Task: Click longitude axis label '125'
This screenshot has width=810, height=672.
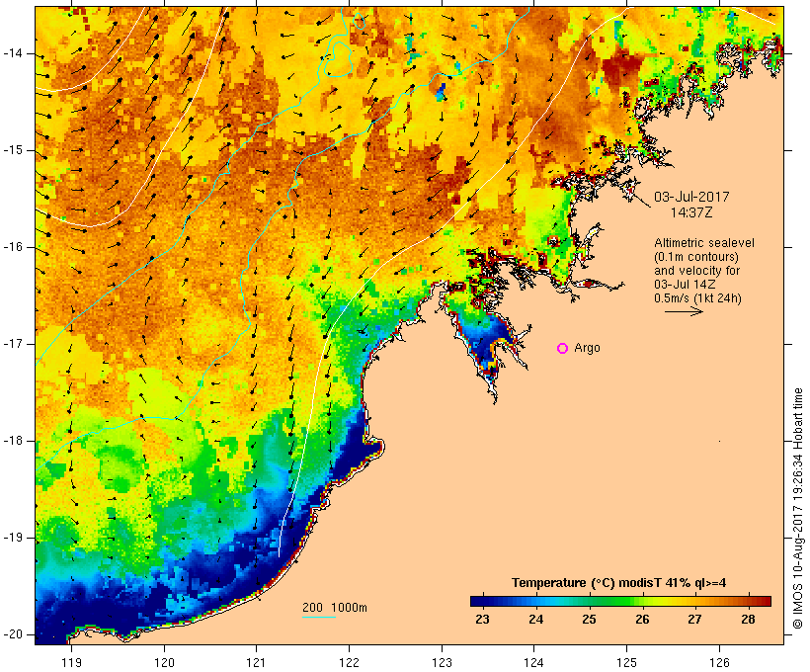Action: pos(627,663)
